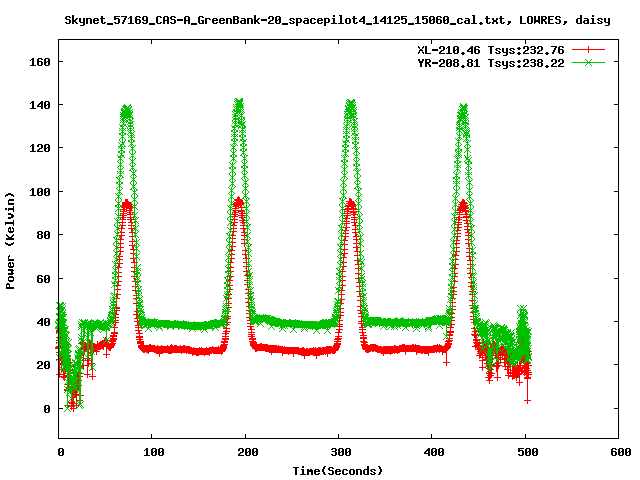
Task: Click the x-axis tick label 300
Action: click(x=341, y=452)
